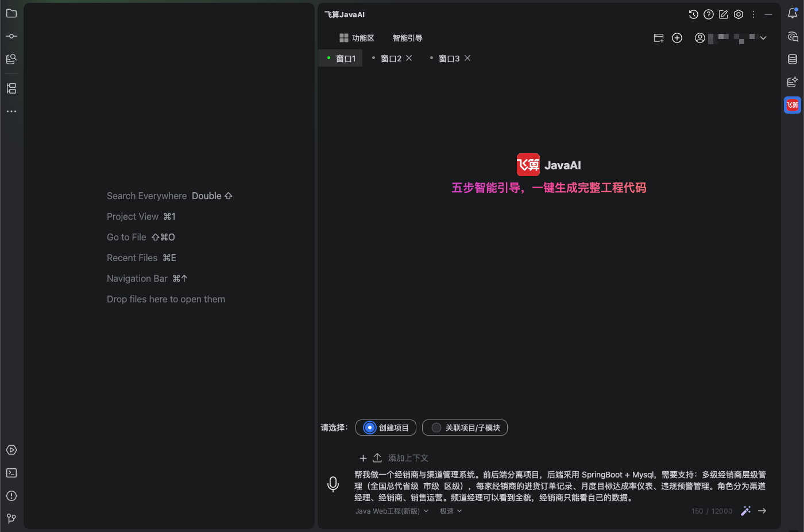This screenshot has width=804, height=532.
Task: Open the Services tool window
Action: (x=11, y=450)
